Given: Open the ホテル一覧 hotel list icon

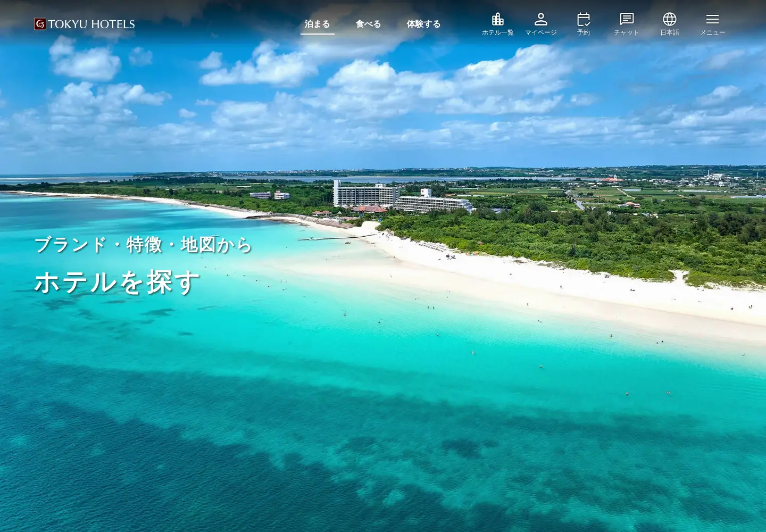Looking at the screenshot, I should click(498, 24).
